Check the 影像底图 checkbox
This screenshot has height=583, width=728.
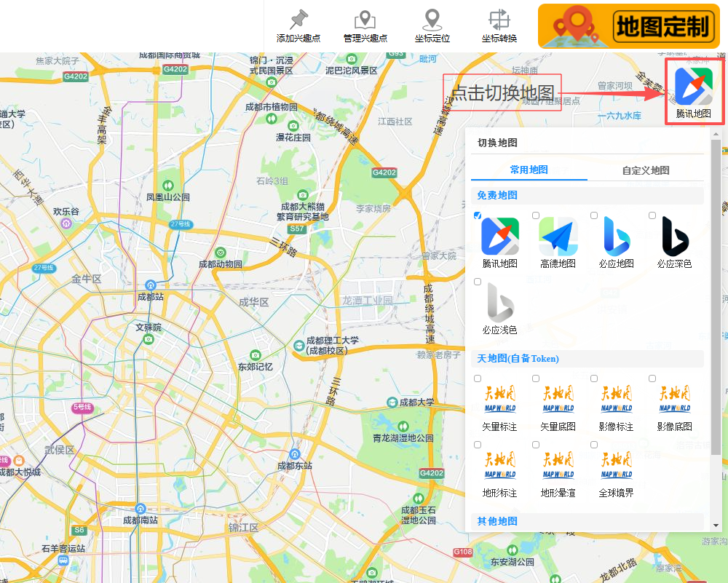[x=652, y=378]
